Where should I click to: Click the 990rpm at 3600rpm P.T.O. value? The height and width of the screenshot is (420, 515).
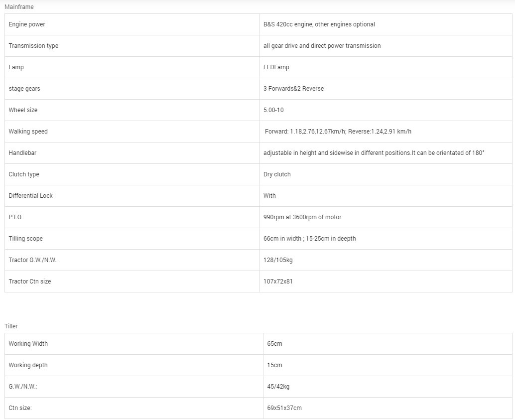point(302,217)
